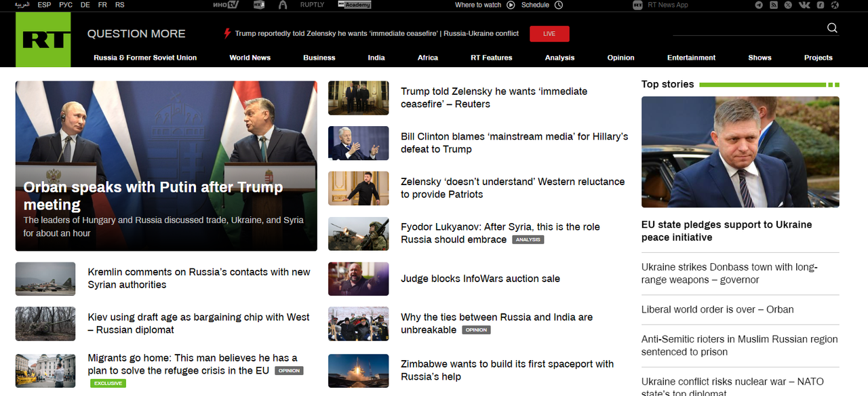Open the Entertainment section
Image resolution: width=868 pixels, height=396 pixels.
[x=692, y=58]
